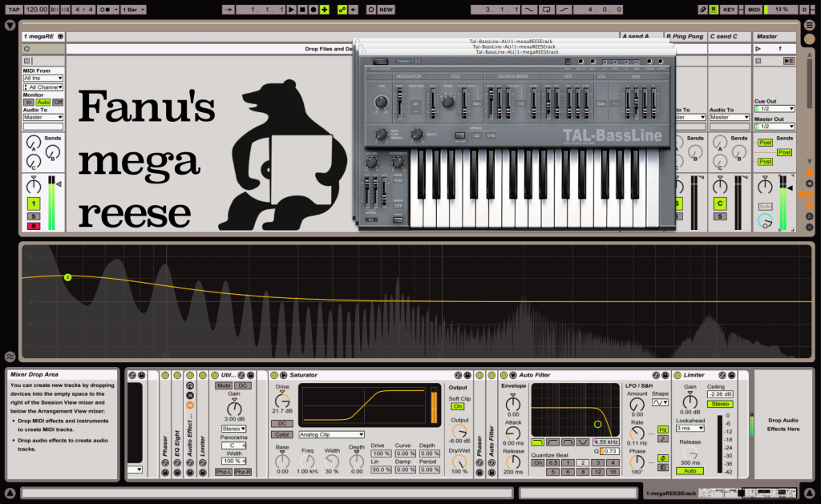Adjust the Saturator Drive knob
The height and width of the screenshot is (504, 821).
tap(282, 401)
